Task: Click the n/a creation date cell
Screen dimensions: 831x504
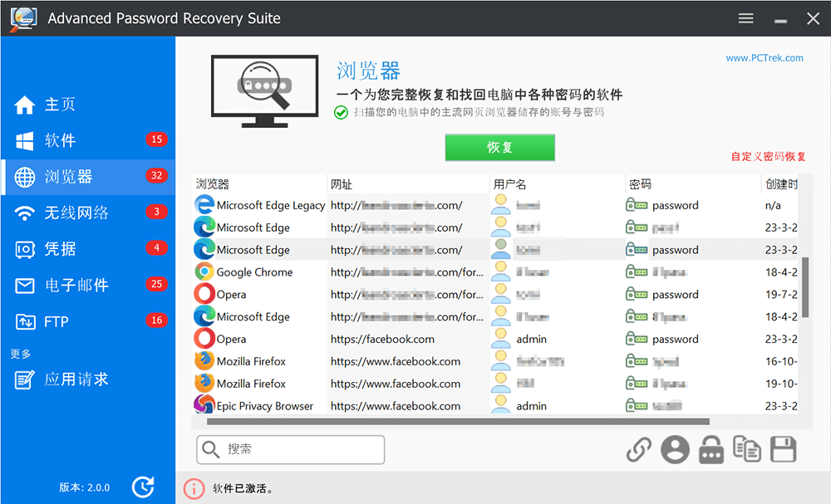Action: (773, 205)
